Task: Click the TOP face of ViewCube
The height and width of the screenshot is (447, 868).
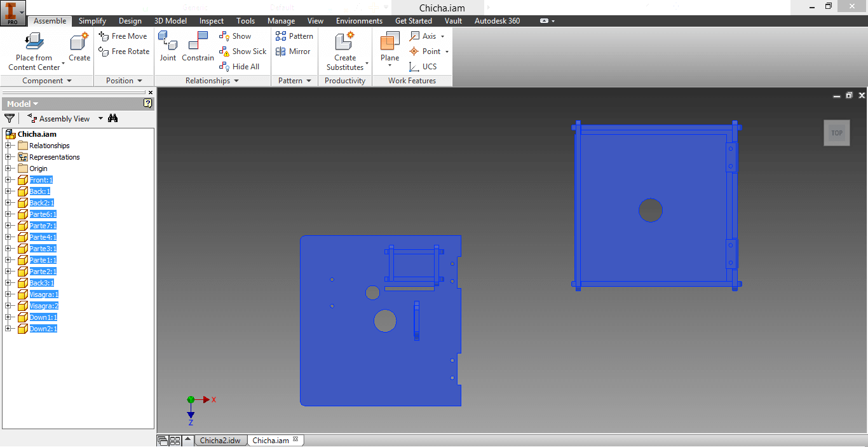Action: 837,133
